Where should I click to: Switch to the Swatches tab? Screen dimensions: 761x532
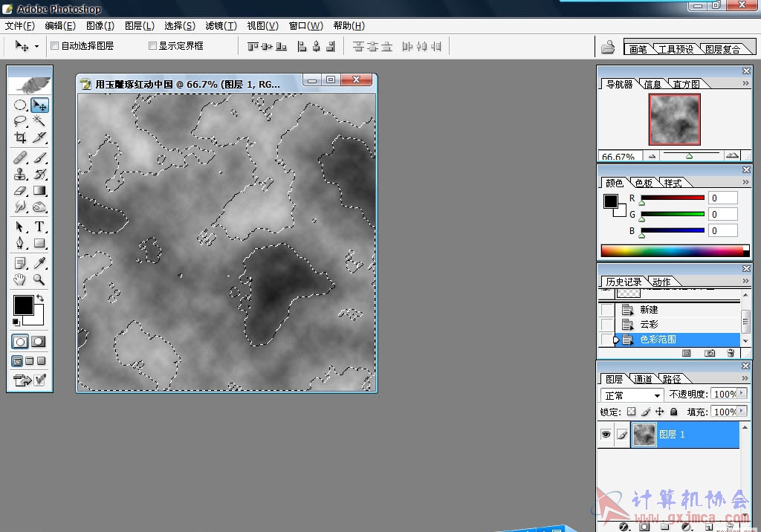coord(644,183)
